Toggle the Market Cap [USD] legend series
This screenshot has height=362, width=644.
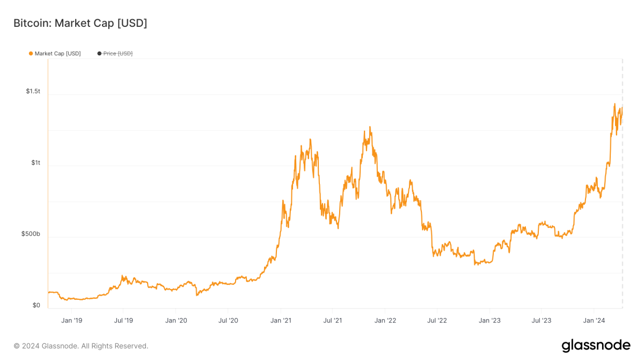(x=57, y=54)
